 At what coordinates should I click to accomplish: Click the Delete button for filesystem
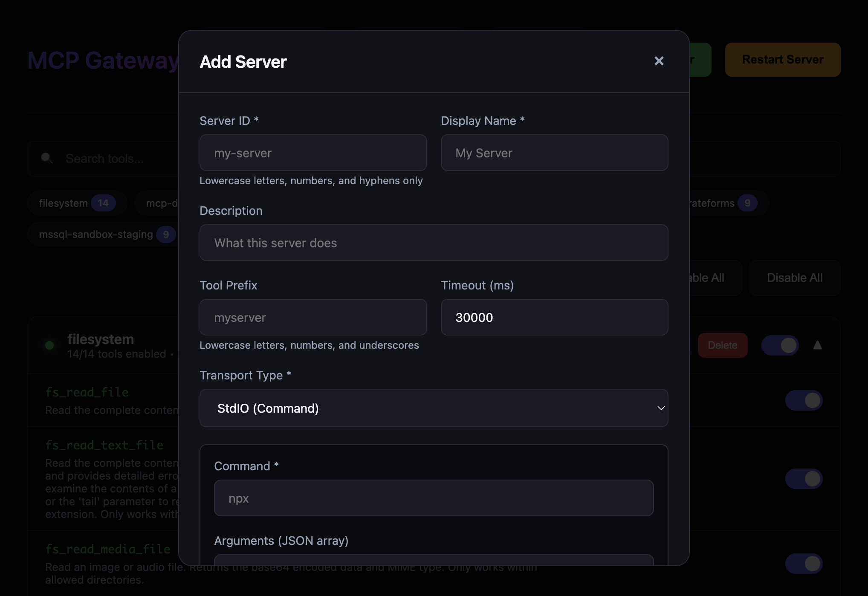click(722, 345)
